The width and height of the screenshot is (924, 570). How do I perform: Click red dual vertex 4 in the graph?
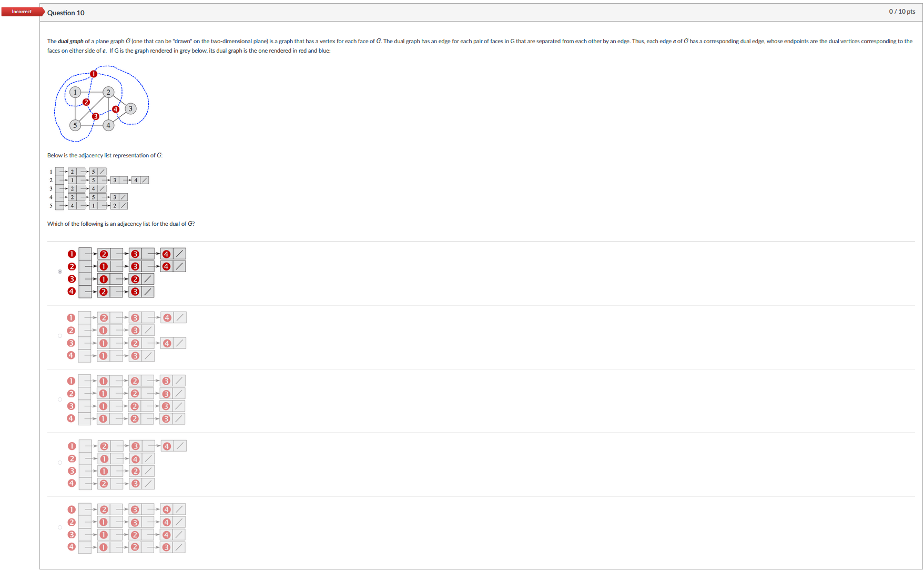tap(116, 109)
